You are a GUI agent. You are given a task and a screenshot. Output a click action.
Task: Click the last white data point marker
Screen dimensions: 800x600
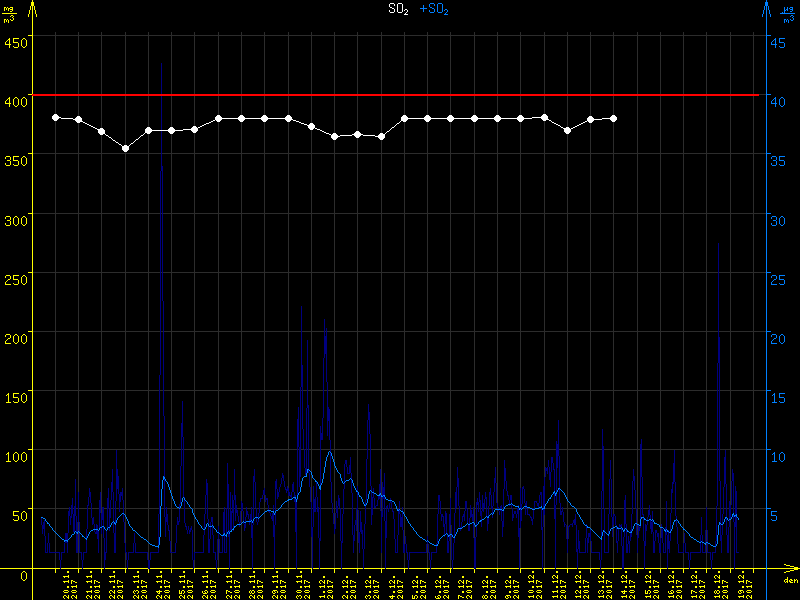pos(613,118)
